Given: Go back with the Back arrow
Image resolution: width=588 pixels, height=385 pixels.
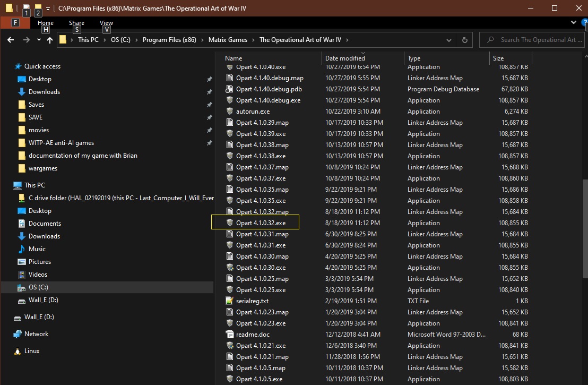Looking at the screenshot, I should (x=11, y=40).
